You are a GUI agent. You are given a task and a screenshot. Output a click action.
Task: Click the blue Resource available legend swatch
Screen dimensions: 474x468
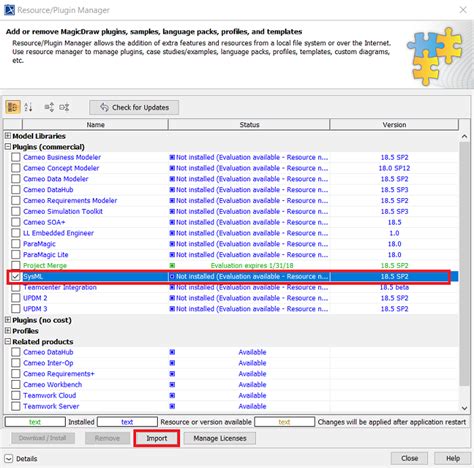(127, 422)
